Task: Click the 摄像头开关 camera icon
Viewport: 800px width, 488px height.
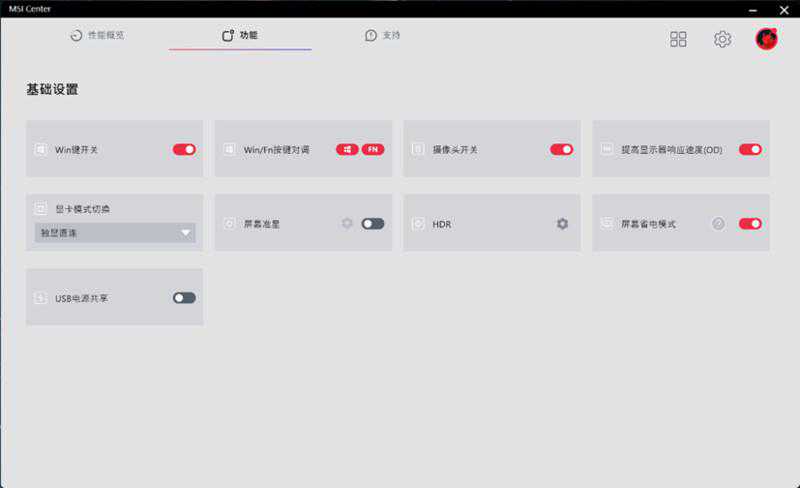Action: pos(419,149)
